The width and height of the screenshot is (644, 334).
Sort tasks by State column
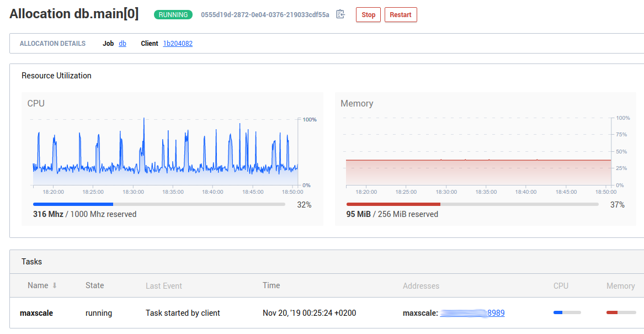95,285
